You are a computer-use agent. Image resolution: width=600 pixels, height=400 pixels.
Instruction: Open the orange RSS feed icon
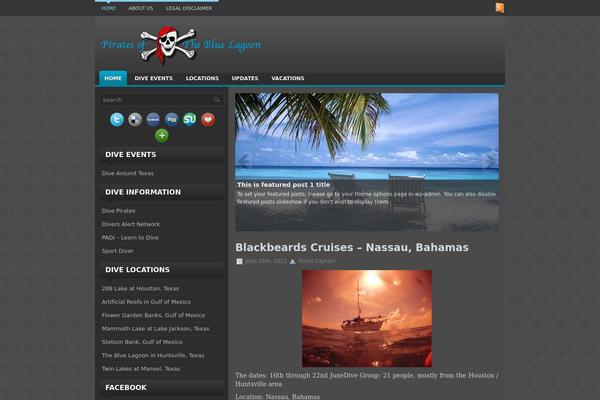[500, 8]
